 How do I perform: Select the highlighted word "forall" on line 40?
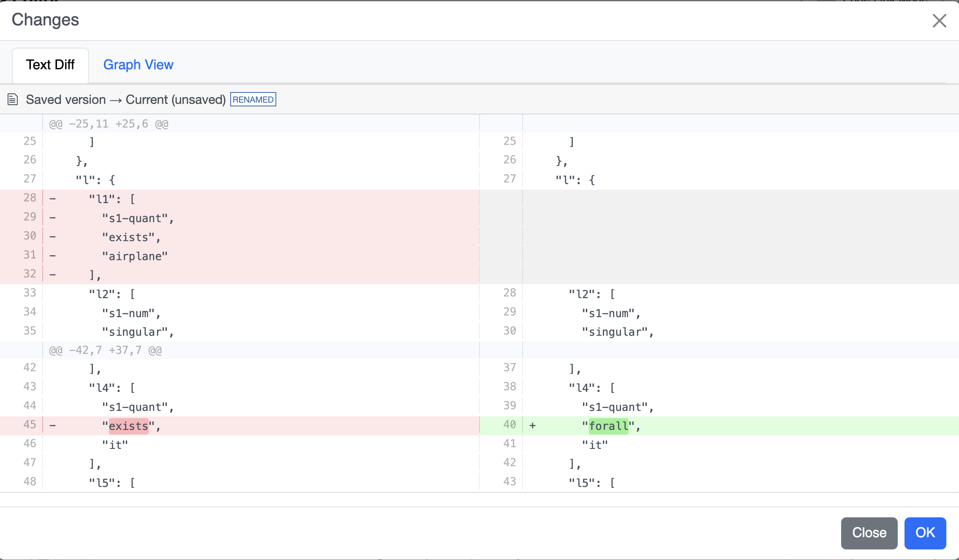(x=608, y=426)
